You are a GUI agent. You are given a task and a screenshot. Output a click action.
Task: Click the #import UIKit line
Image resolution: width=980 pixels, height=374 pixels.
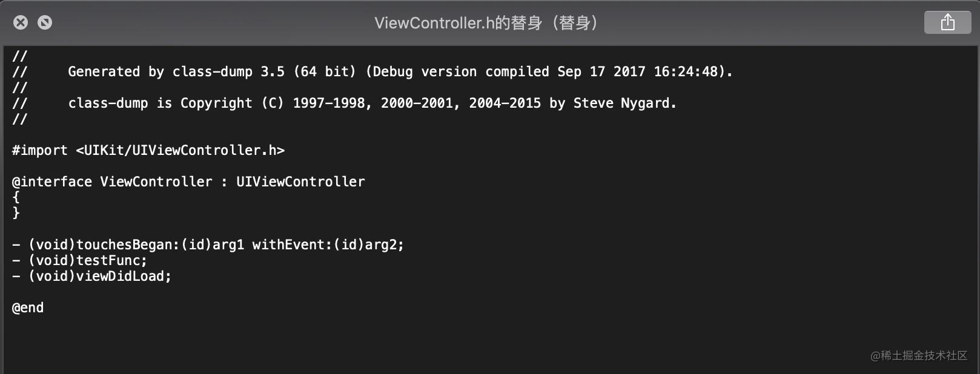pyautogui.click(x=148, y=150)
